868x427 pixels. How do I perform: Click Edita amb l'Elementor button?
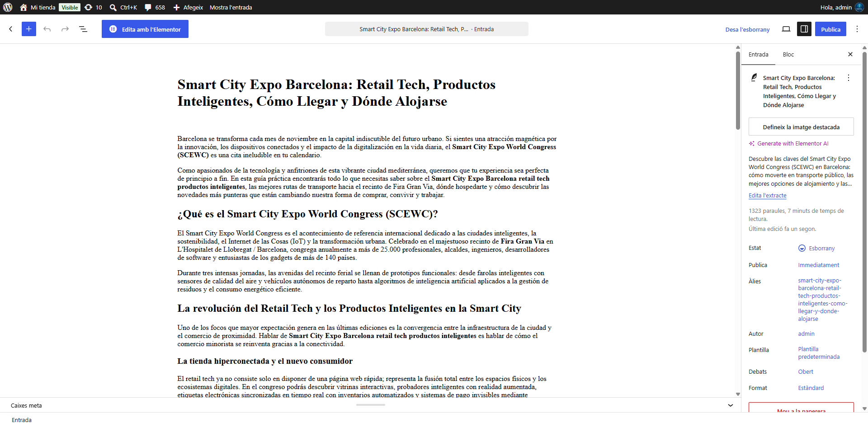click(145, 29)
